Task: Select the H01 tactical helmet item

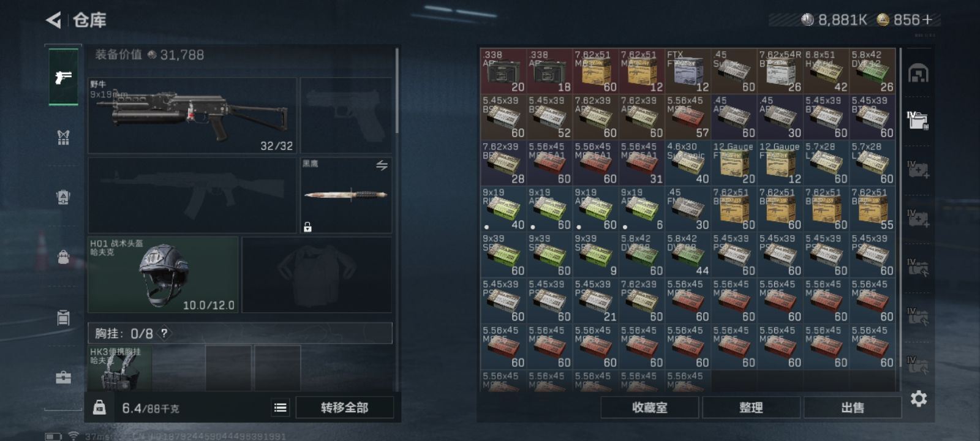Action: (163, 274)
